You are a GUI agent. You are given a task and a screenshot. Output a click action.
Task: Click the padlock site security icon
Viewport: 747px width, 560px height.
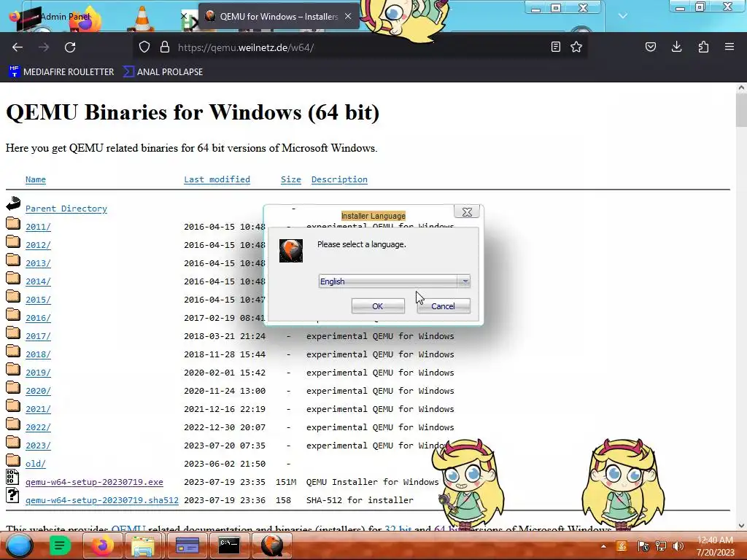point(165,47)
